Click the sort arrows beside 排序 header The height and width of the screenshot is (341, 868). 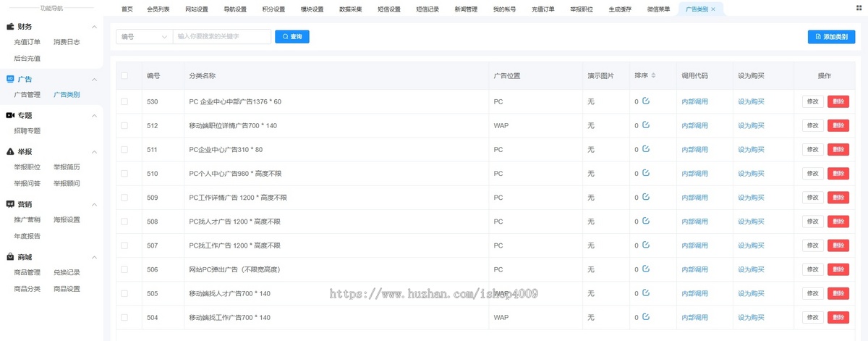pyautogui.click(x=654, y=75)
